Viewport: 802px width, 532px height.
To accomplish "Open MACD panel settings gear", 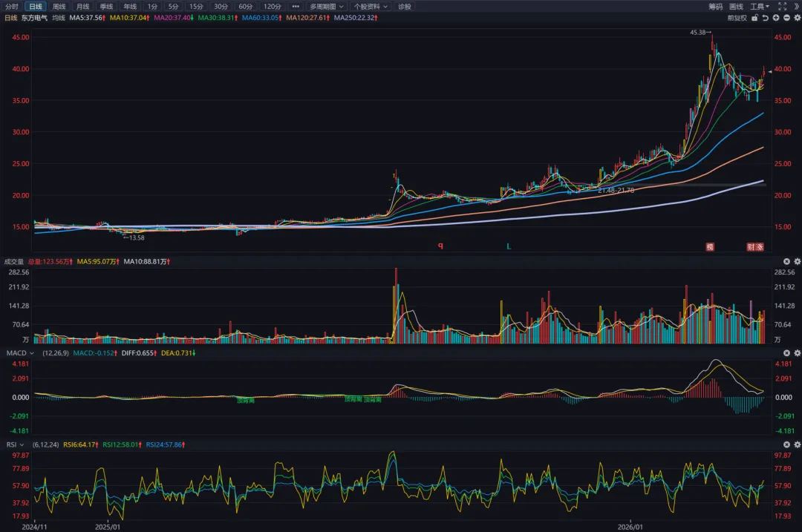I will coord(797,353).
